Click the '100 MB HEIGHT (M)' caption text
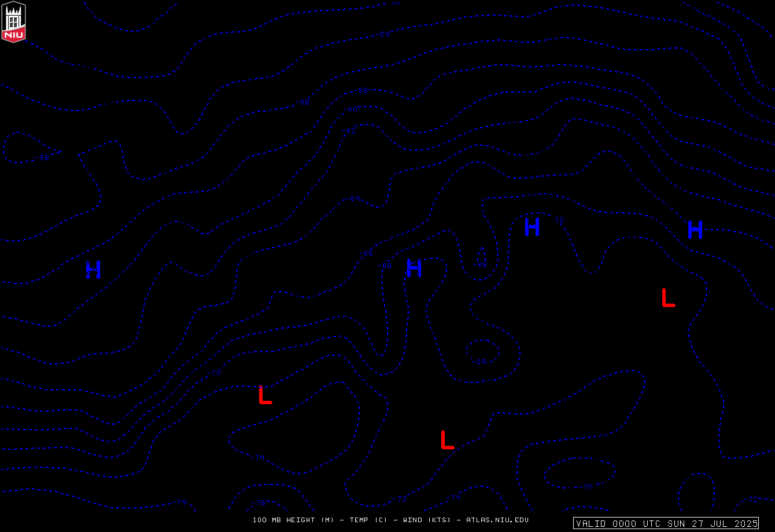This screenshot has width=775, height=532. (293, 520)
